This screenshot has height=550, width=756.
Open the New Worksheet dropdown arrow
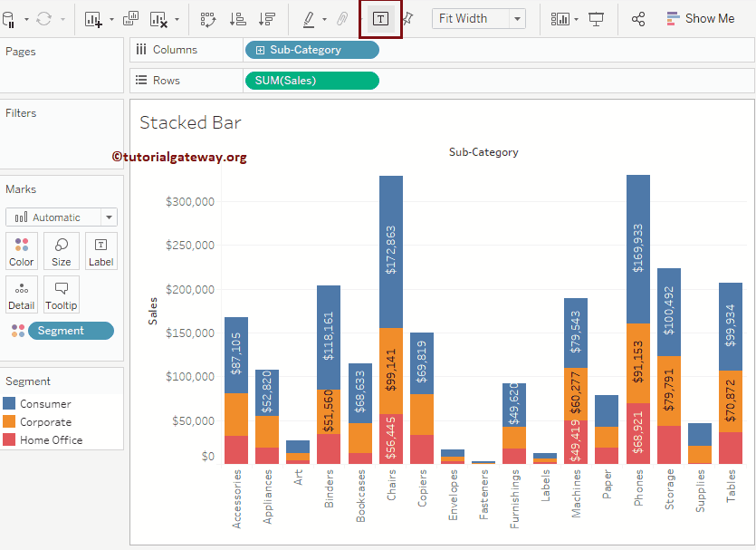(x=112, y=20)
